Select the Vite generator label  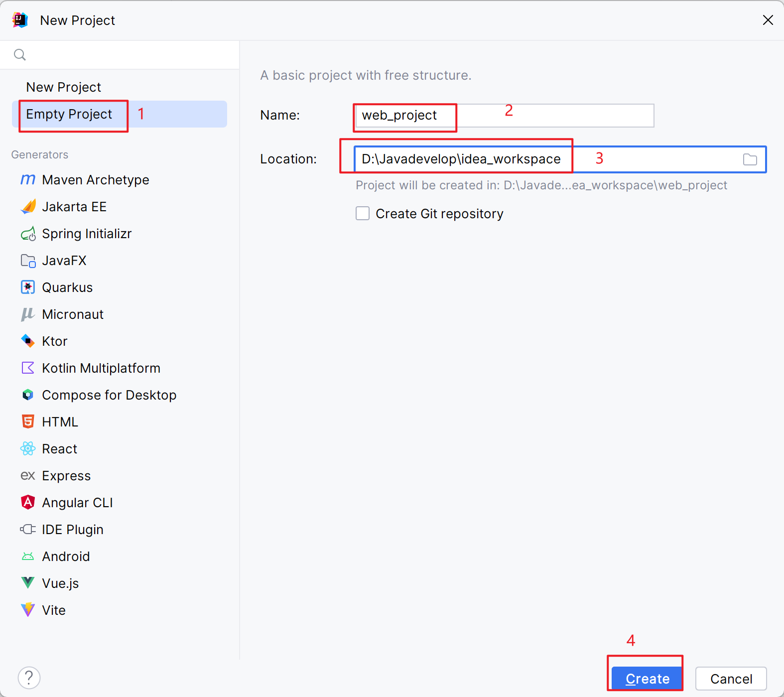54,610
